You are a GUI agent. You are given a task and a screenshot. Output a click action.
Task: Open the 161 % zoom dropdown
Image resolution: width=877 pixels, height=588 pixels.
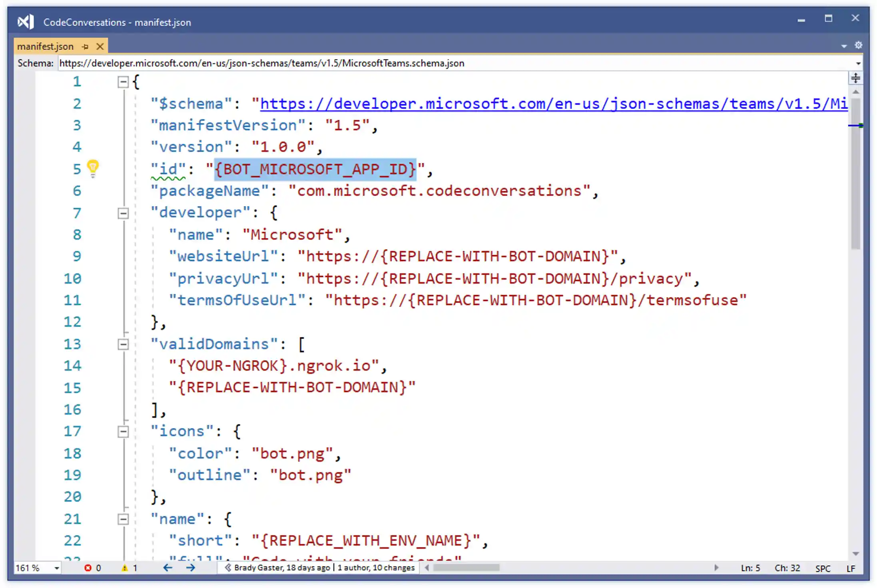(x=57, y=568)
